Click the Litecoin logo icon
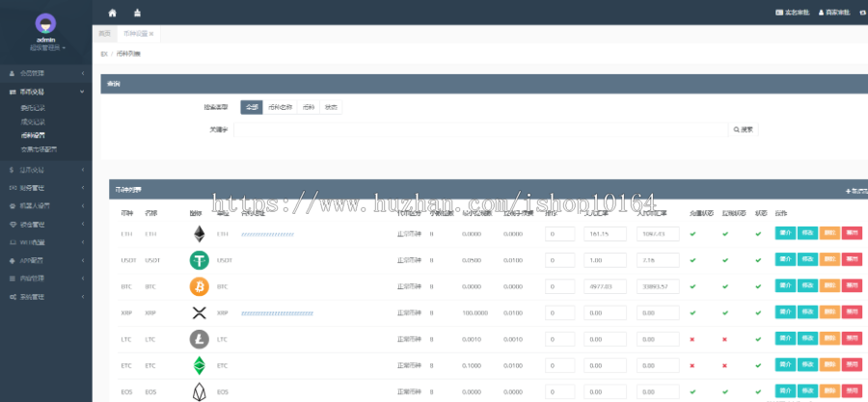Viewport: 868px width, 402px height. 200,339
